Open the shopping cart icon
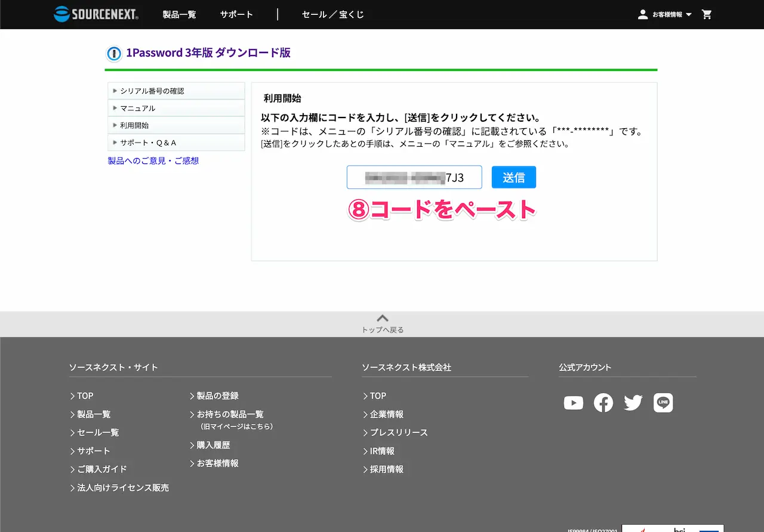The image size is (764, 532). [707, 14]
